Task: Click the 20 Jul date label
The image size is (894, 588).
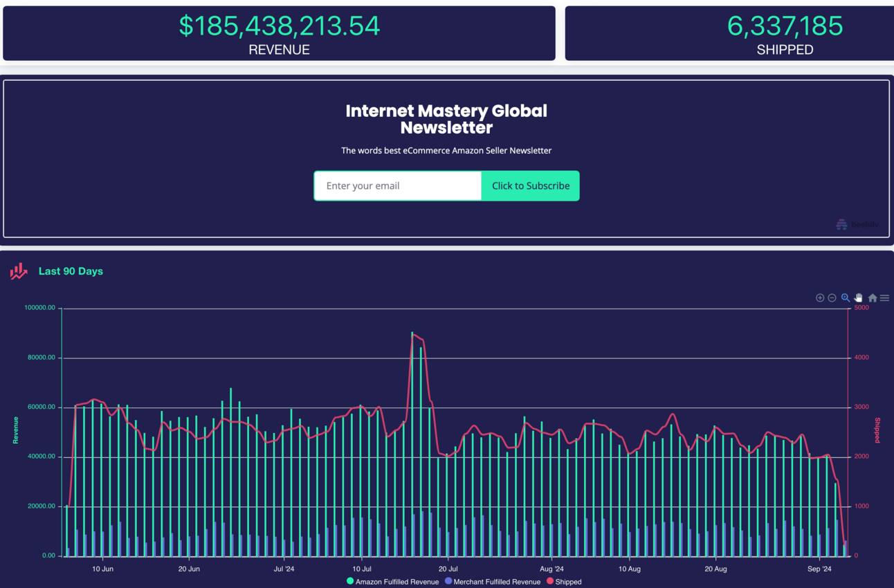Action: tap(448, 569)
